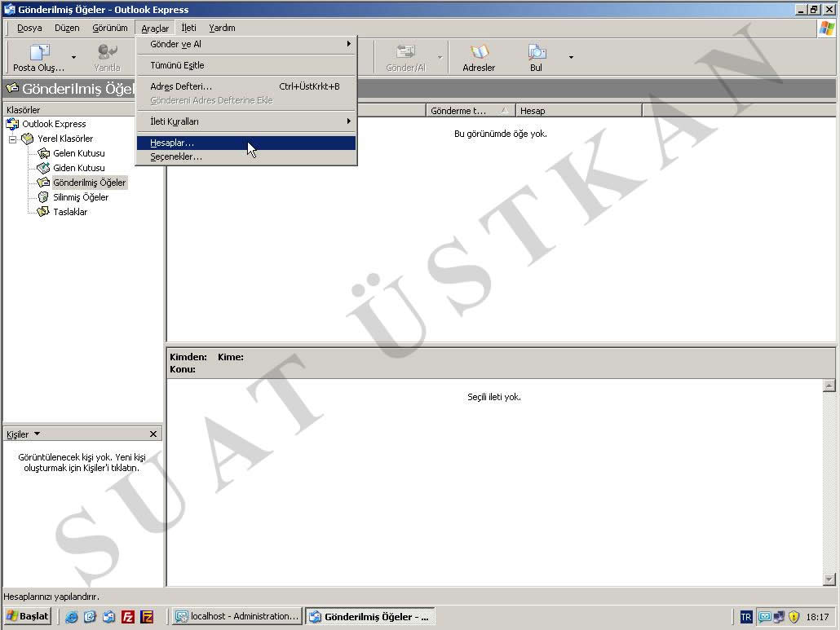The height and width of the screenshot is (630, 840).
Task: Close the Araçlar menu
Action: point(155,28)
